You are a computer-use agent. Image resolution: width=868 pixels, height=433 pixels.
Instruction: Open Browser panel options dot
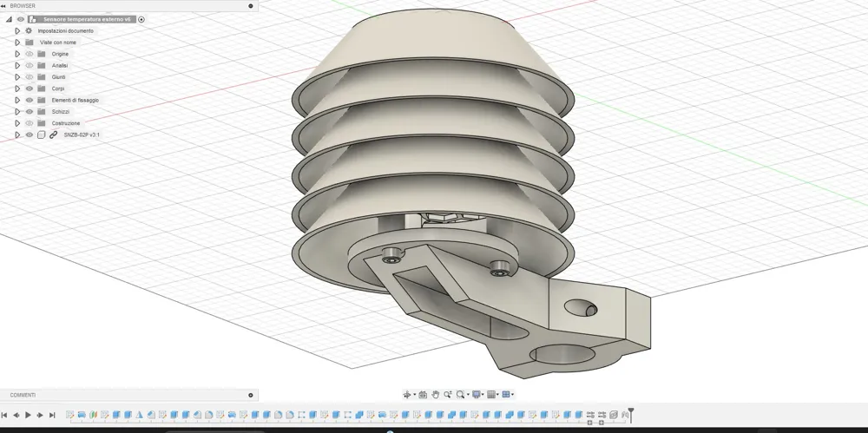251,5
